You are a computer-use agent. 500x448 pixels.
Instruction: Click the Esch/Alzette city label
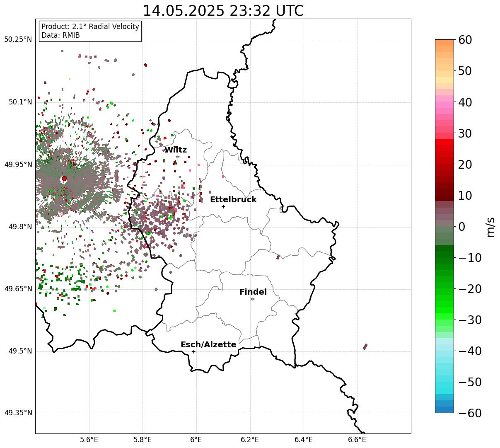[x=208, y=345]
